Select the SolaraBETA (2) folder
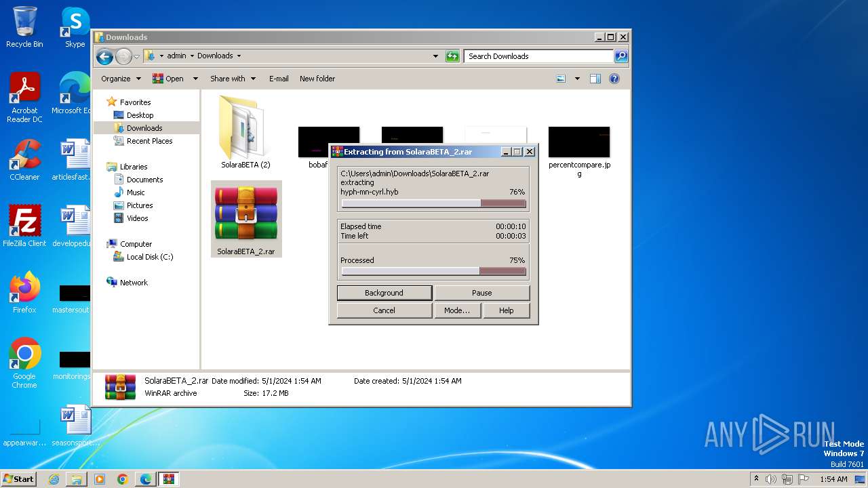The image size is (868, 488). pyautogui.click(x=245, y=132)
